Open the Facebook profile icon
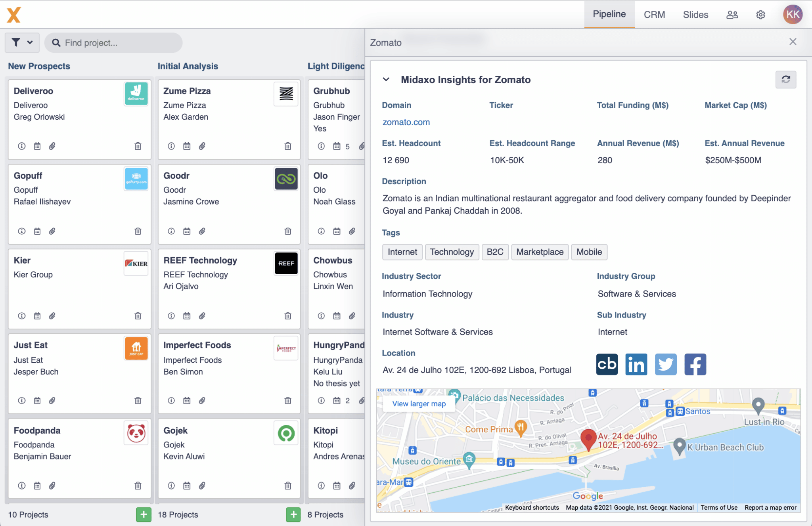 coord(695,364)
